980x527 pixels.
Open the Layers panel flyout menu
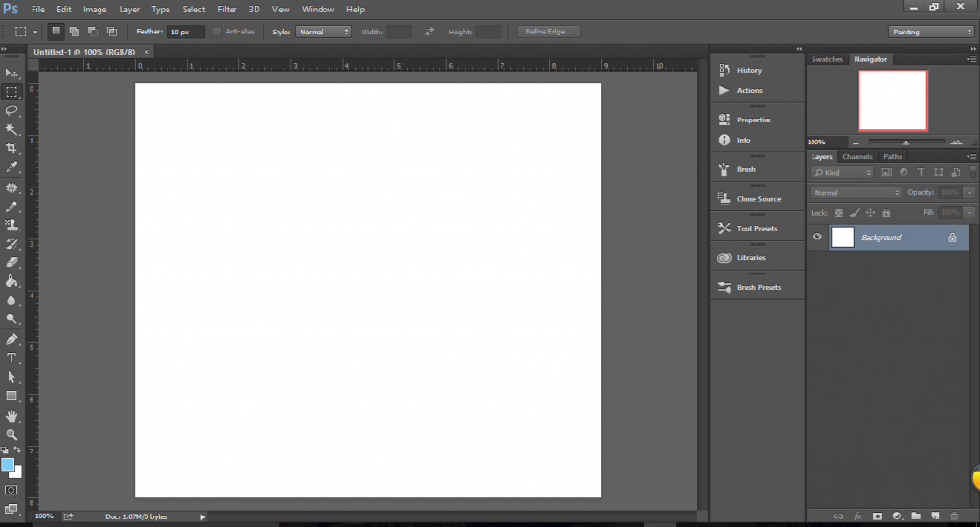(971, 157)
